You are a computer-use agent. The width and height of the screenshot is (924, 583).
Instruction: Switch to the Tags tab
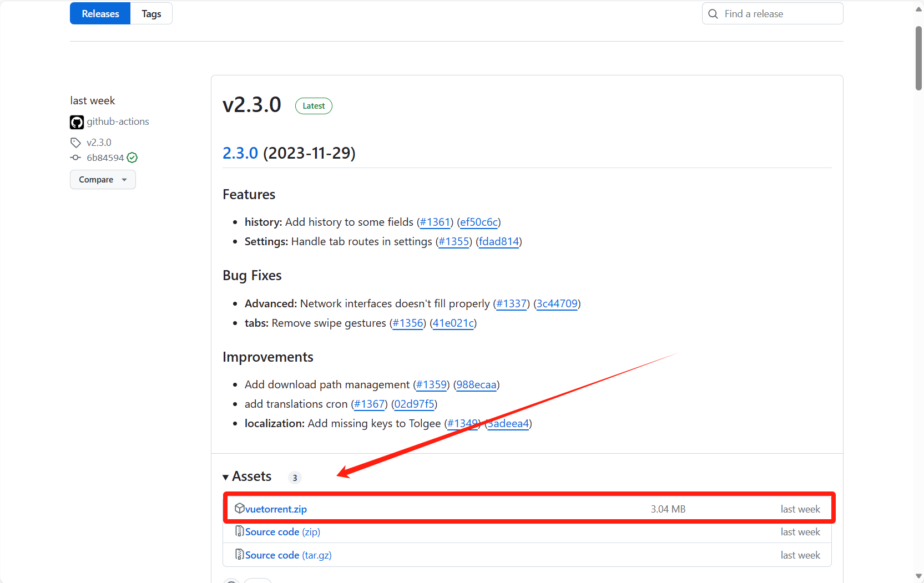[x=151, y=14]
